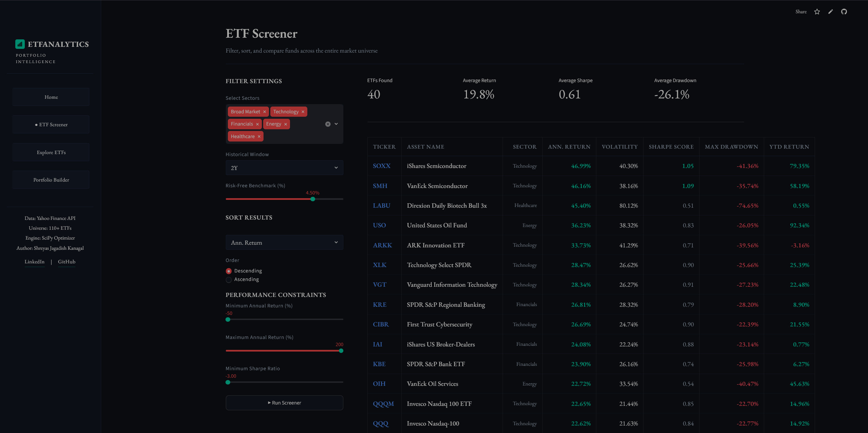868x433 pixels.
Task: Remove the Broad Market sector tag
Action: tap(265, 112)
